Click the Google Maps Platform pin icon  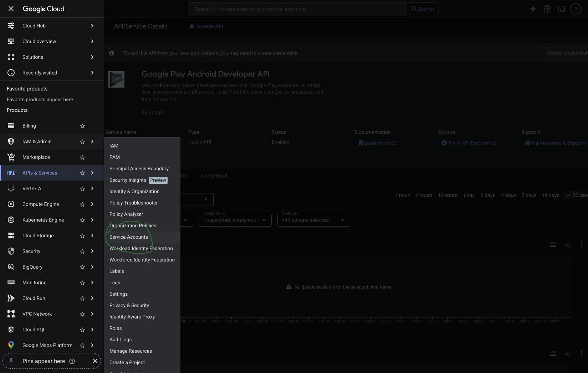11,345
